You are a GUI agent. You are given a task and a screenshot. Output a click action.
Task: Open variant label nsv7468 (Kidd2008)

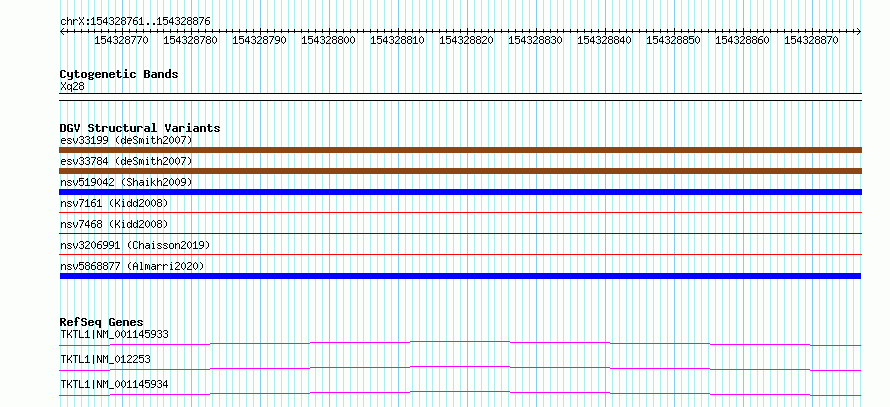point(114,224)
